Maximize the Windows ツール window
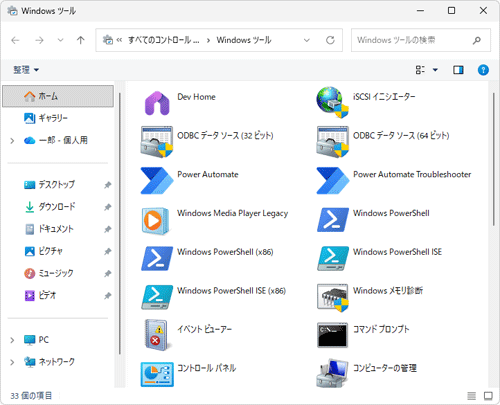 [451, 11]
